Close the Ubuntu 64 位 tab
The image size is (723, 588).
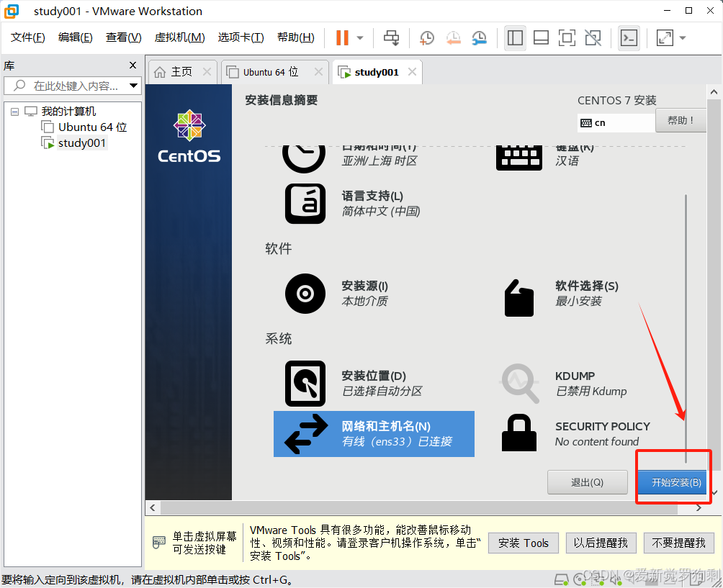point(318,72)
